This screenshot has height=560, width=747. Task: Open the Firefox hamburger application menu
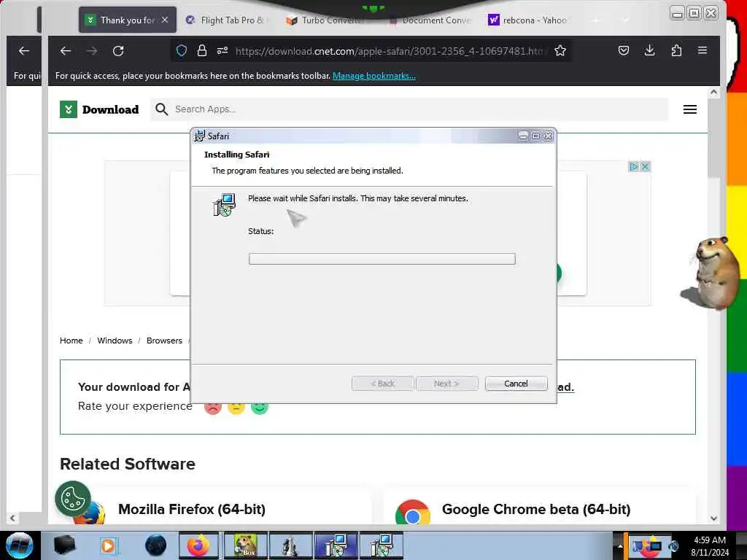[x=703, y=50]
